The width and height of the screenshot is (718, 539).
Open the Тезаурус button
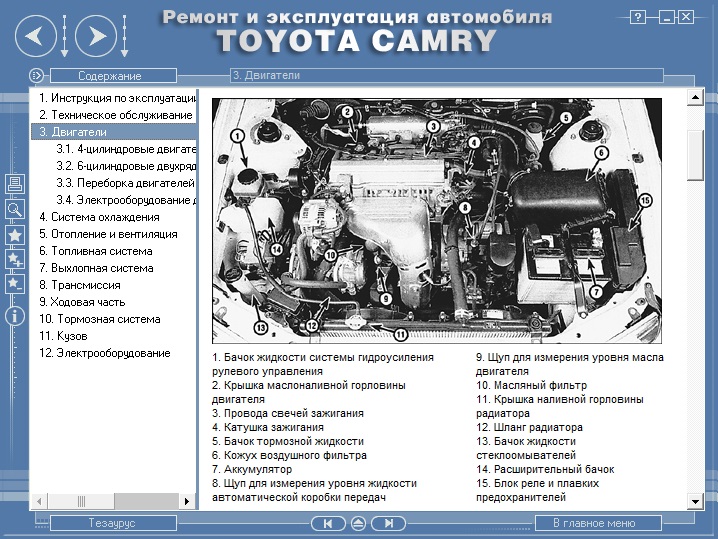coord(113,523)
